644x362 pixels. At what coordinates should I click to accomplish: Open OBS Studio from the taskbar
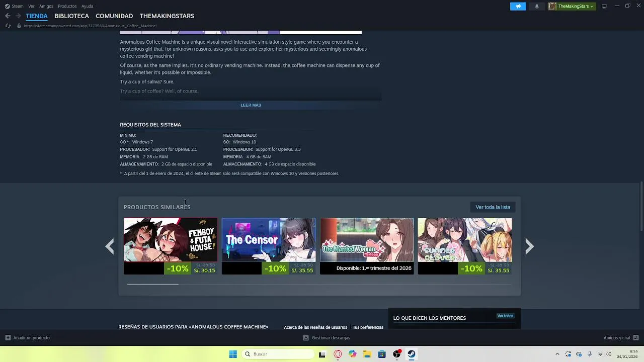[397, 354]
